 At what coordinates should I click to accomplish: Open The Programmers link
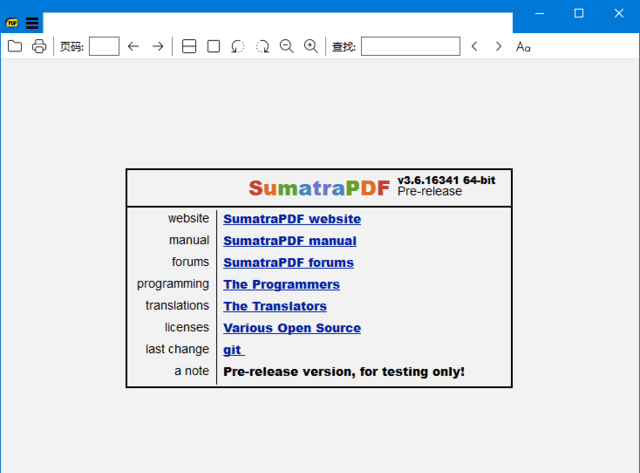pos(281,284)
